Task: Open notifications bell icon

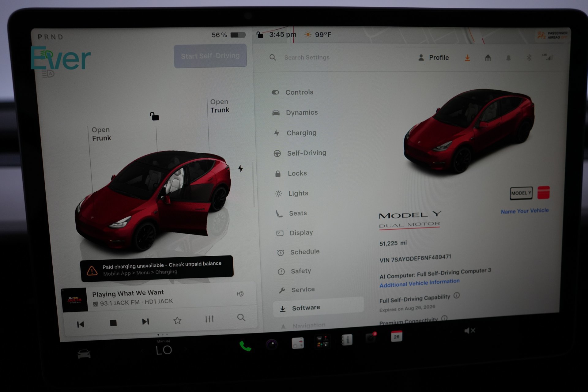Action: click(508, 58)
